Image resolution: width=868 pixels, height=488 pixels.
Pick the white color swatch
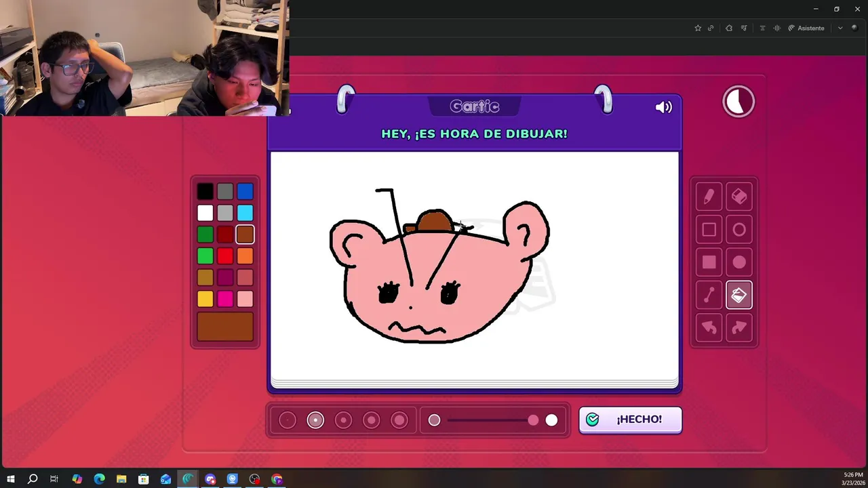click(x=205, y=213)
